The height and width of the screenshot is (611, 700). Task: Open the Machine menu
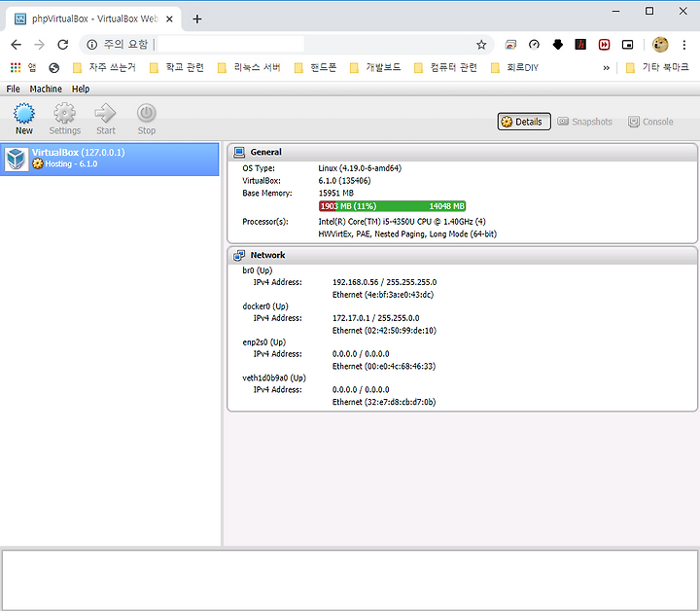(x=46, y=89)
